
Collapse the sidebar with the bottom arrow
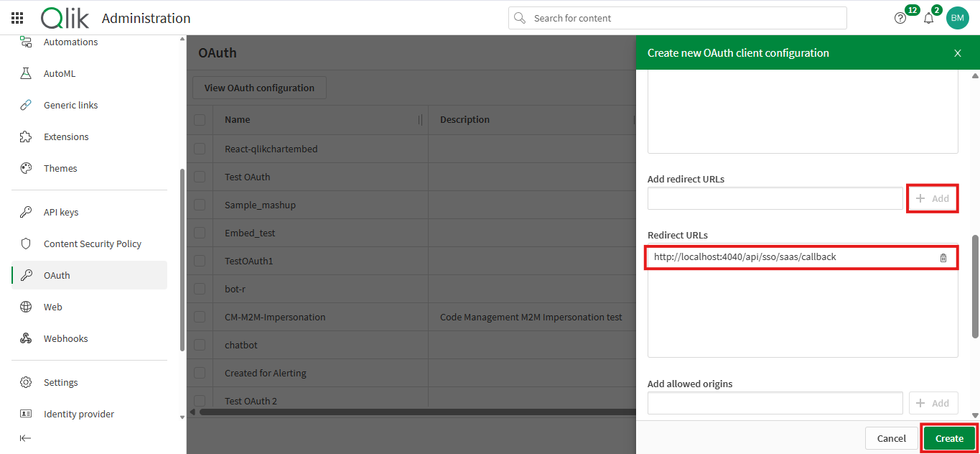pos(25,438)
